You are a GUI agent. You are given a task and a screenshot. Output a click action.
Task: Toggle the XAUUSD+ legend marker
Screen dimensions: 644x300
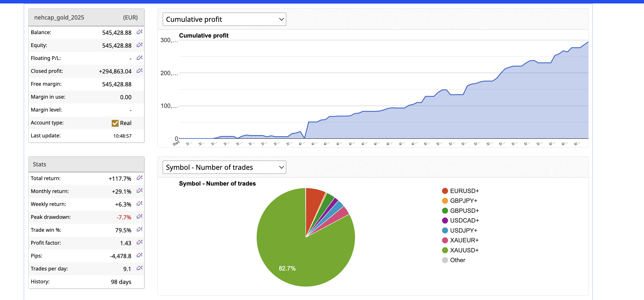[445, 250]
